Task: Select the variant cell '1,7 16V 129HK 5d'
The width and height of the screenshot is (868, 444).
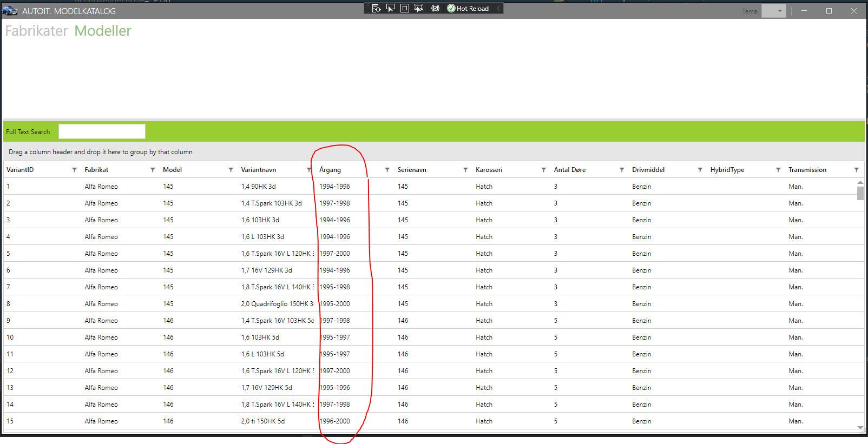Action: [267, 388]
